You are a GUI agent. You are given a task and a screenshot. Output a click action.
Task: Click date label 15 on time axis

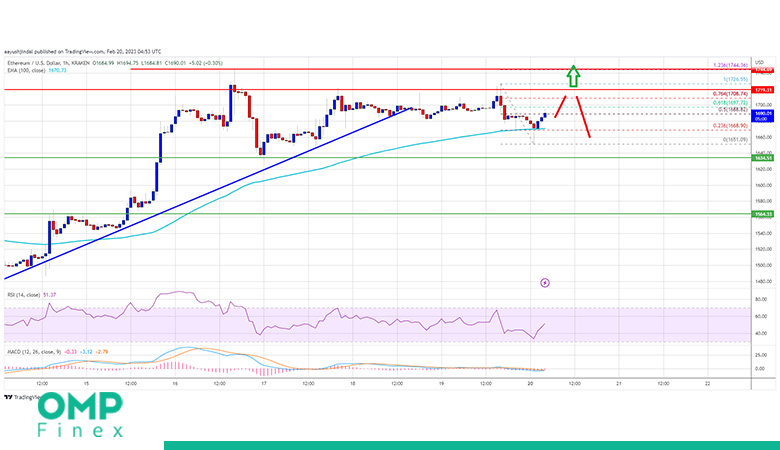tap(86, 384)
